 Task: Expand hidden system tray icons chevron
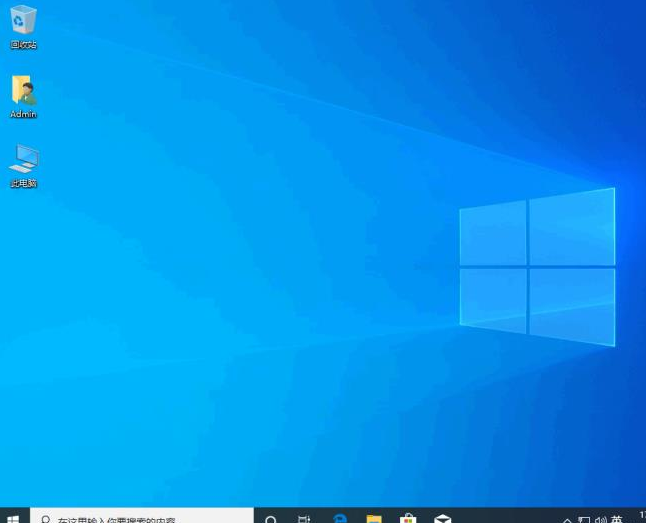click(x=567, y=520)
